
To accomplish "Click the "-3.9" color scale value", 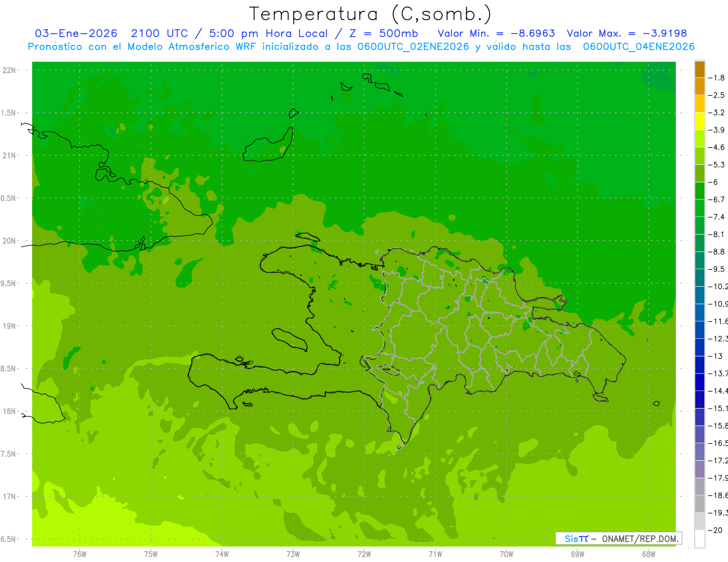I will point(716,130).
